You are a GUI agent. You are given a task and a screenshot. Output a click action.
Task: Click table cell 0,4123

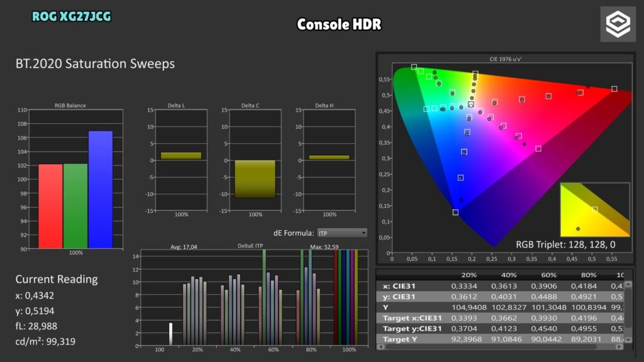tap(504, 329)
